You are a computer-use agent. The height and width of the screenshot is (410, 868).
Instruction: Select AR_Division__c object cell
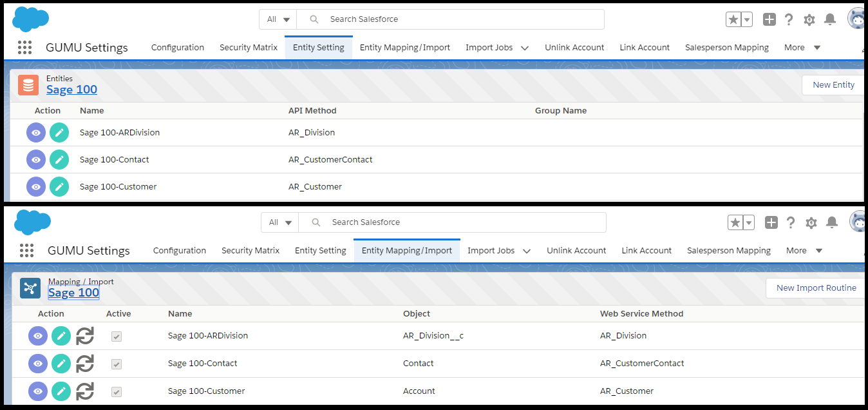click(435, 336)
